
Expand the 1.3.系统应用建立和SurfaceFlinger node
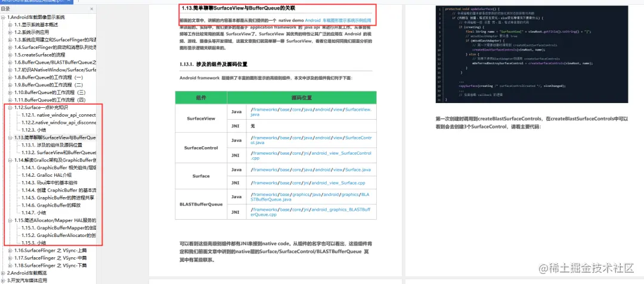(10, 40)
